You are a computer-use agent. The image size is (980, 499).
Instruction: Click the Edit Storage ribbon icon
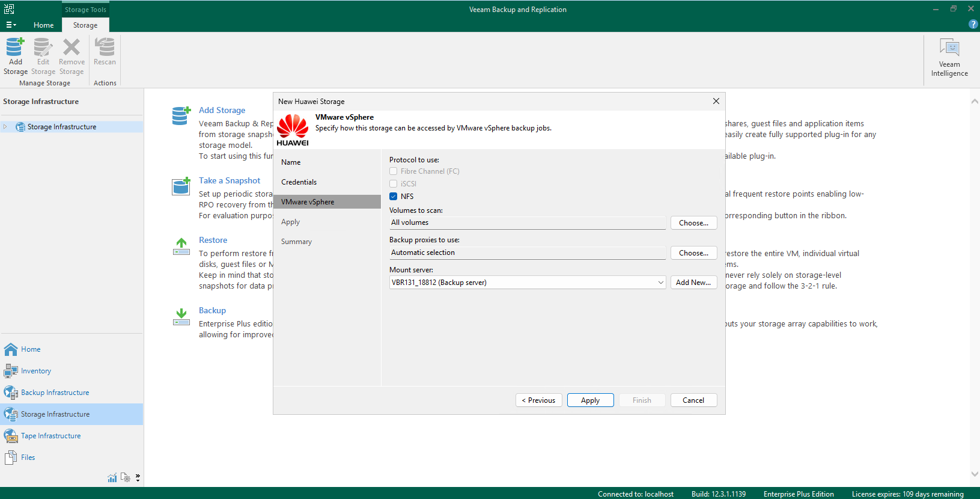[x=43, y=47]
